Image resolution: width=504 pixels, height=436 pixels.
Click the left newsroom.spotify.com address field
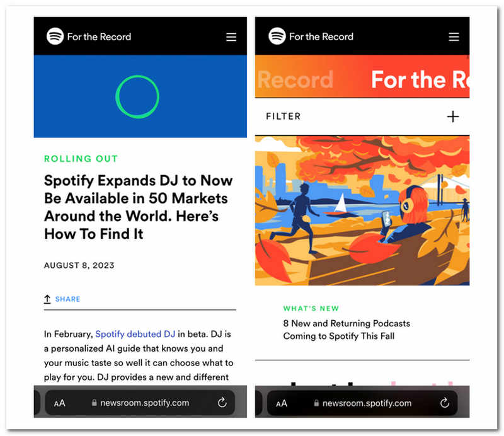click(x=140, y=403)
